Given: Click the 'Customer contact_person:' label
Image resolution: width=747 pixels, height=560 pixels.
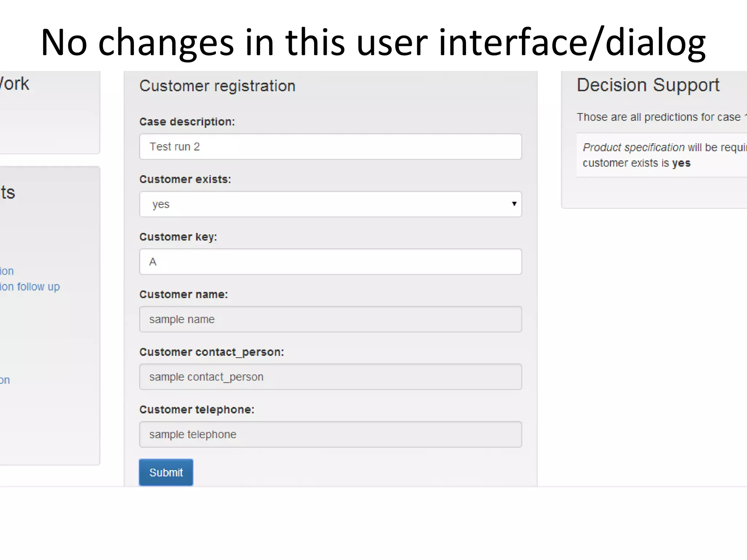Looking at the screenshot, I should tap(212, 352).
